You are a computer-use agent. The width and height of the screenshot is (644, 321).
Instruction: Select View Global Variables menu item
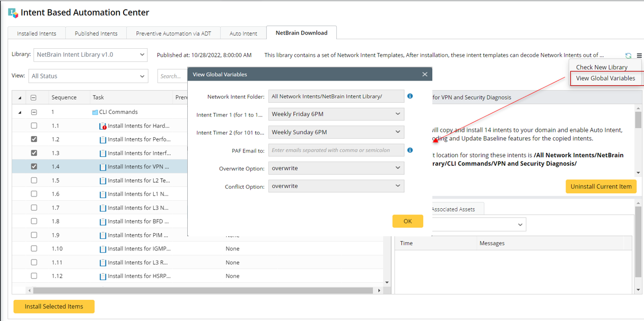pos(605,78)
